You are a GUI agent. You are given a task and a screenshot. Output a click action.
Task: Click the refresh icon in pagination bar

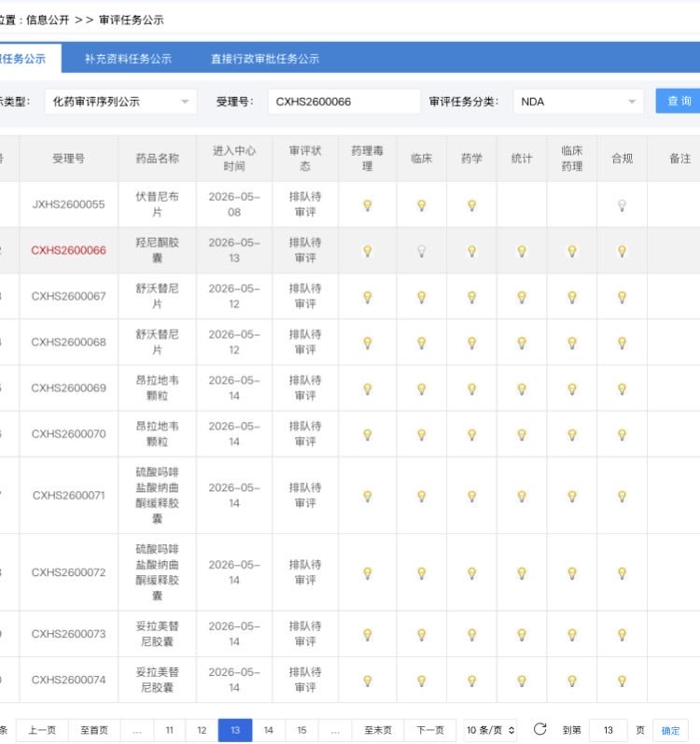539,729
